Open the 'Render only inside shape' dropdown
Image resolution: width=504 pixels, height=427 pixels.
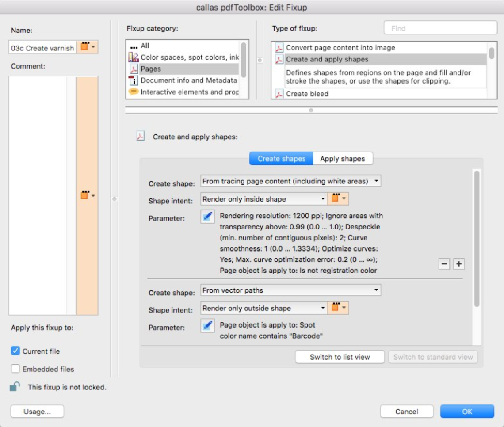[x=264, y=199]
